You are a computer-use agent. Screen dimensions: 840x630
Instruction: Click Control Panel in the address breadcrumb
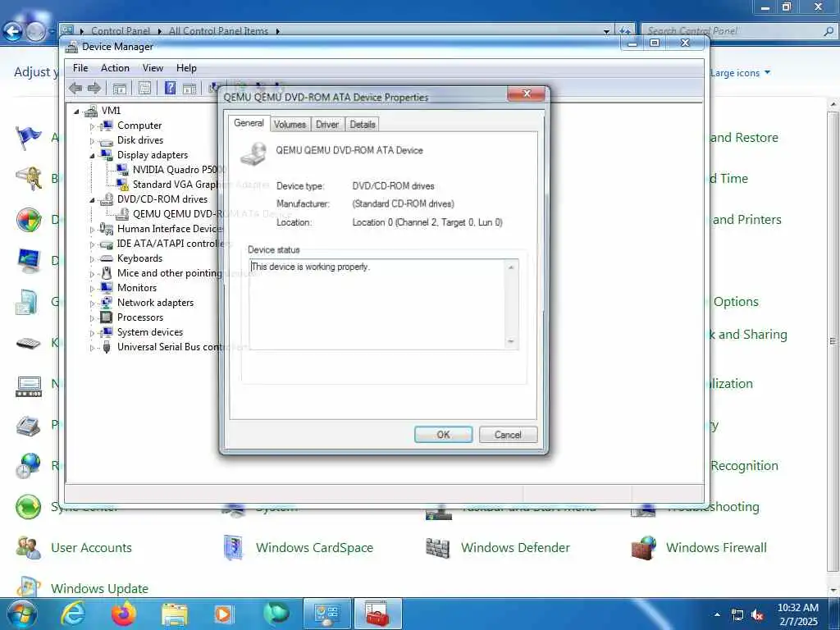pos(121,31)
